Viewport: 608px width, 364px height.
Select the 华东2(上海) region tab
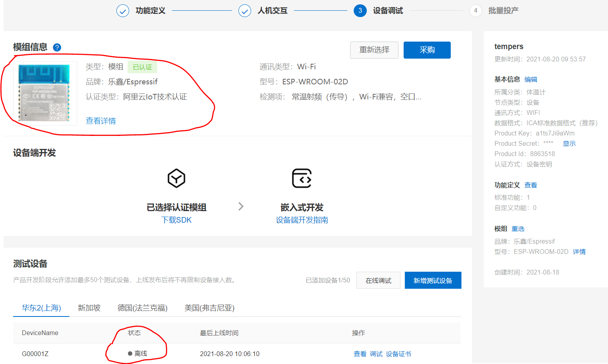(x=41, y=308)
